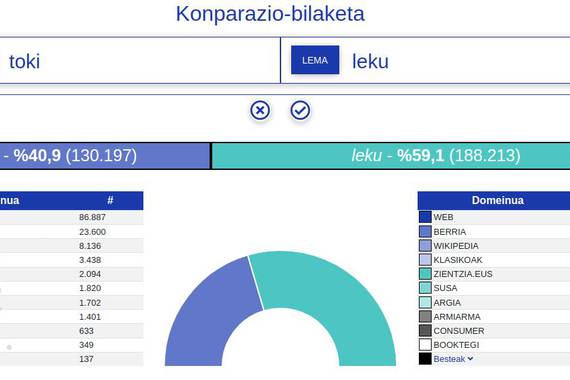The width and height of the screenshot is (570, 380).
Task: Click the WIKIPEDIA domain label
Action: [456, 246]
